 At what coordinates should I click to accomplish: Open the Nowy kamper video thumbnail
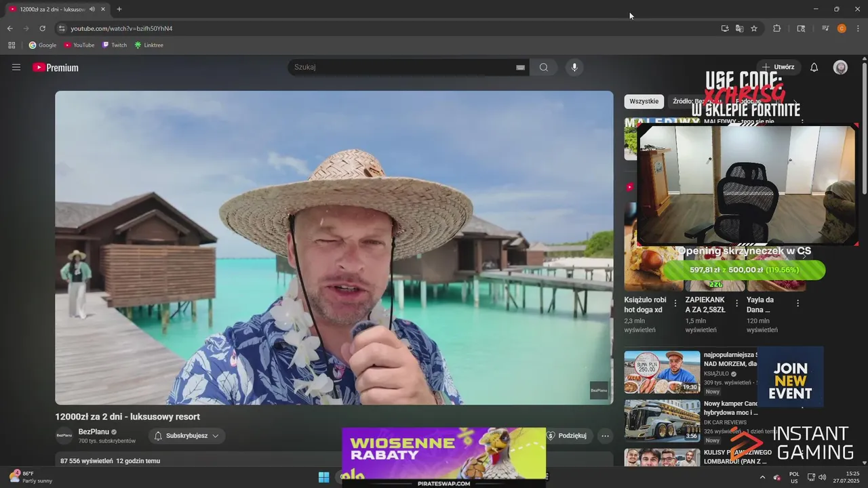662,420
